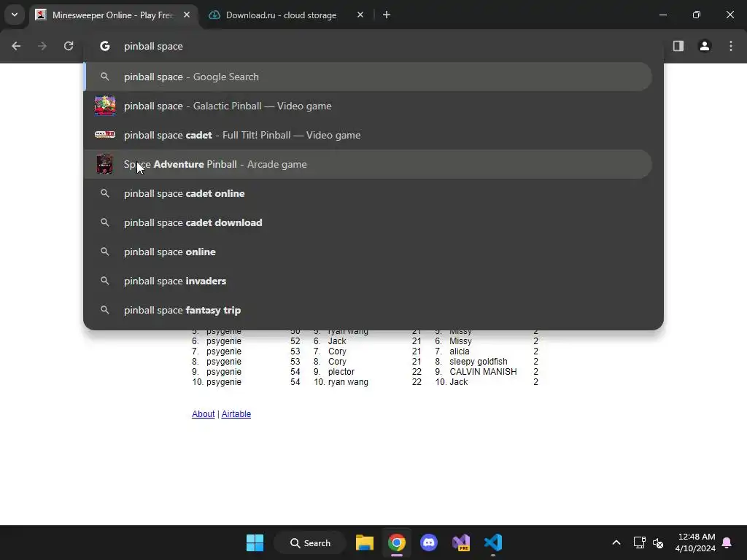Viewport: 747px width, 560px height.
Task: Open the Windows Start menu
Action: [255, 542]
